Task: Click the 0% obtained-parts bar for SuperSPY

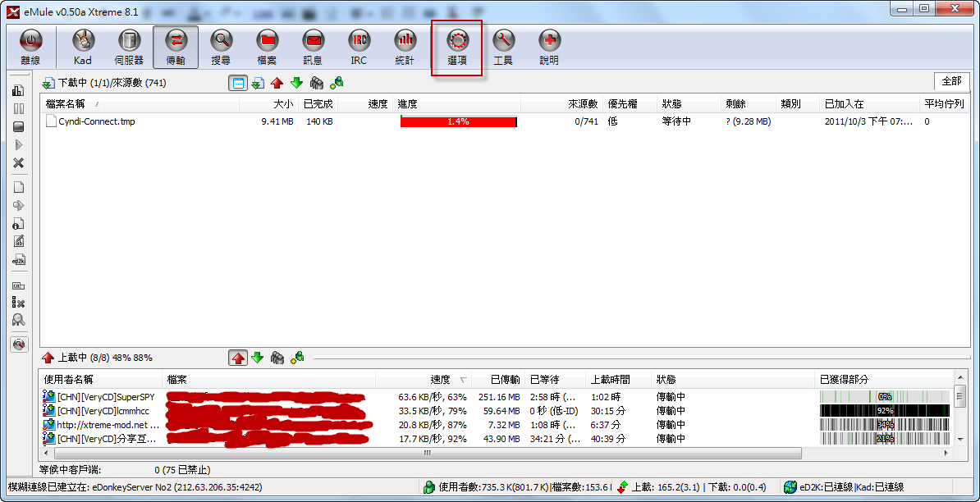Action: click(884, 396)
